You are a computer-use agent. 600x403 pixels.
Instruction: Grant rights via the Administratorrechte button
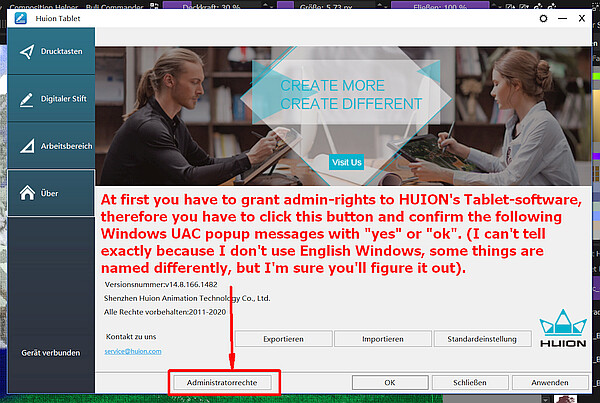pyautogui.click(x=222, y=382)
